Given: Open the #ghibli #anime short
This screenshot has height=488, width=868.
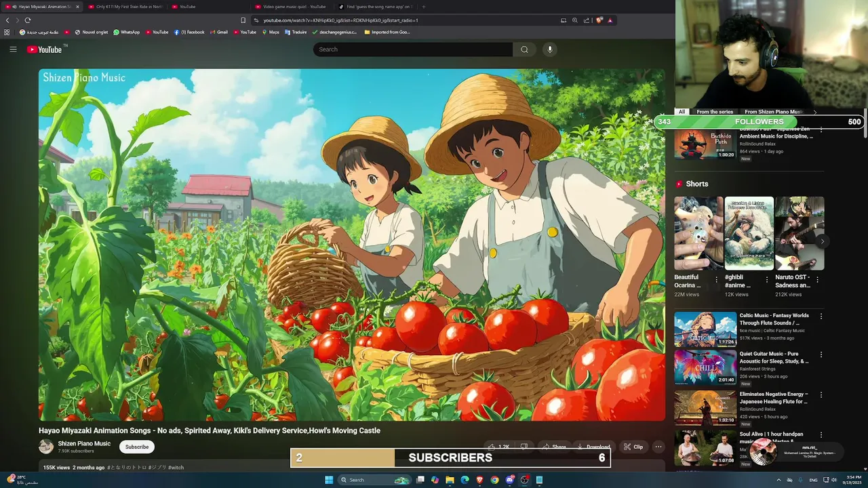Looking at the screenshot, I should pos(749,234).
